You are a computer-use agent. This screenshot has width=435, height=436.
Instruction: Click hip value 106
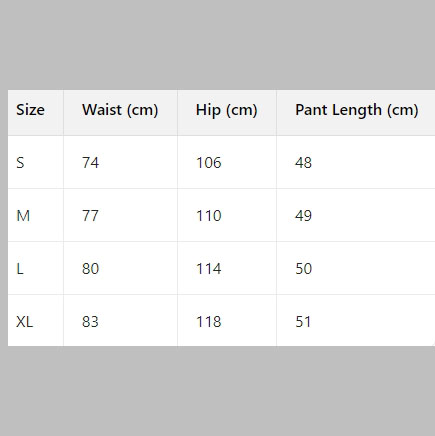(x=209, y=163)
